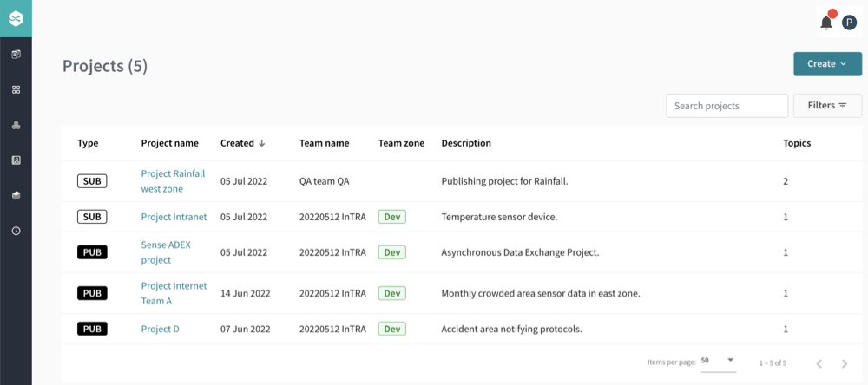Open Project D link
The width and height of the screenshot is (868, 385).
[x=160, y=329]
